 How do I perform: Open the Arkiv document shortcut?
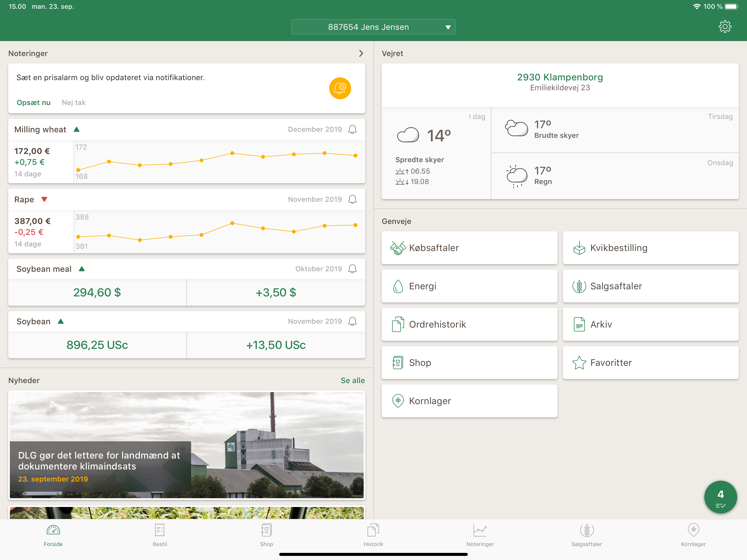click(650, 324)
